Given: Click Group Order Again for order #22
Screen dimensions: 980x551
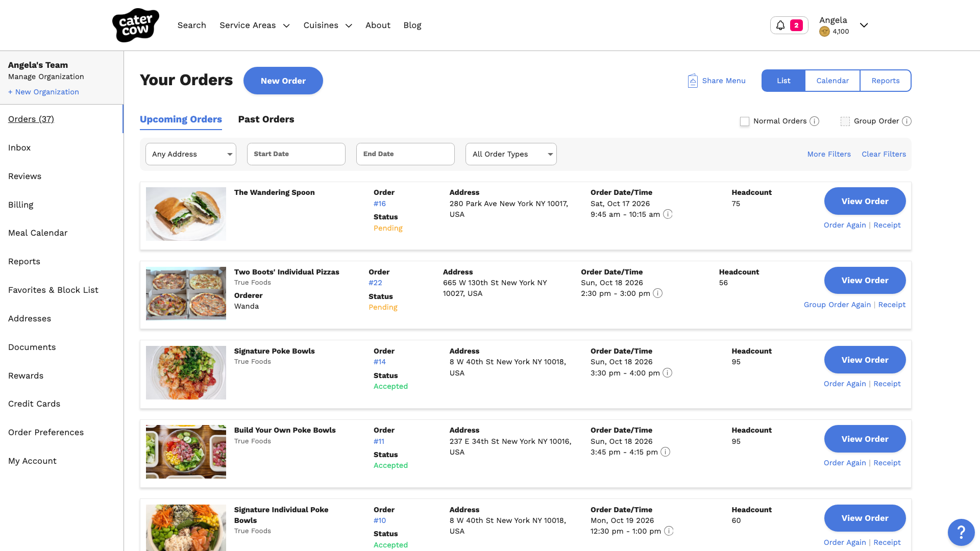Looking at the screenshot, I should click(837, 305).
